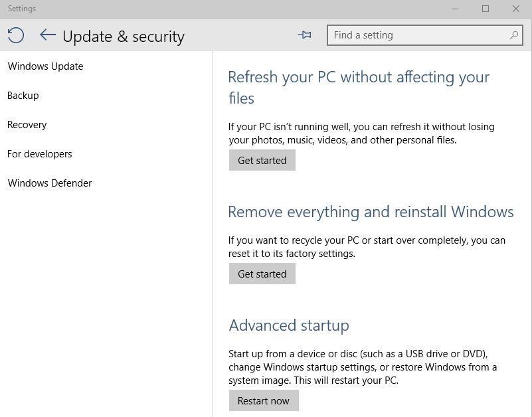Click the circular refresh arrow icon

(15, 35)
